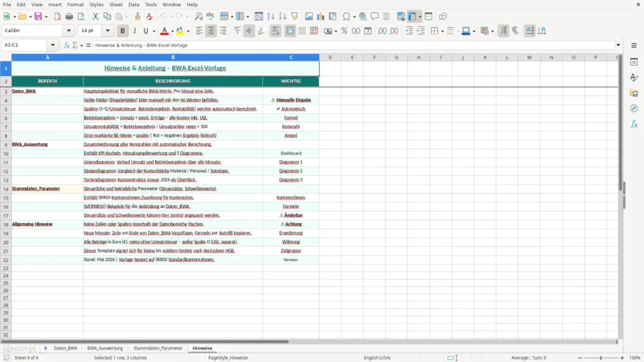Click the Save document icon
Screen dimensions: 644x362
38,16
